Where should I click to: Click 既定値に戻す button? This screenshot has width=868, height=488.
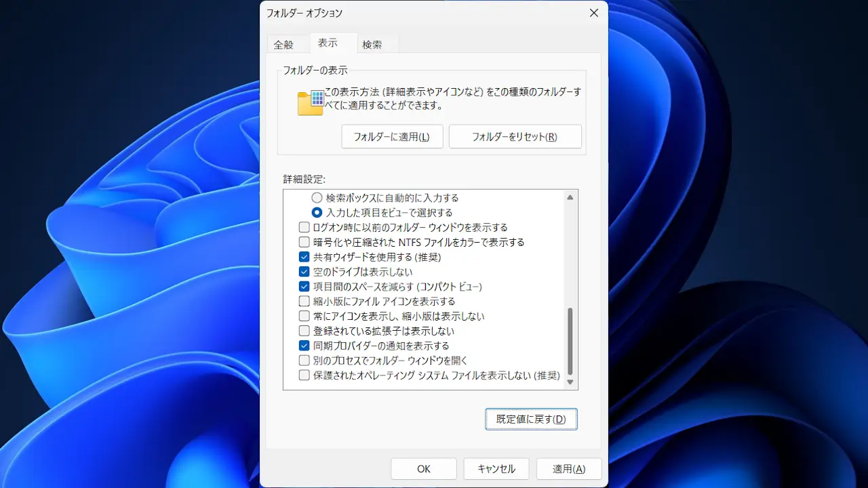tap(531, 419)
